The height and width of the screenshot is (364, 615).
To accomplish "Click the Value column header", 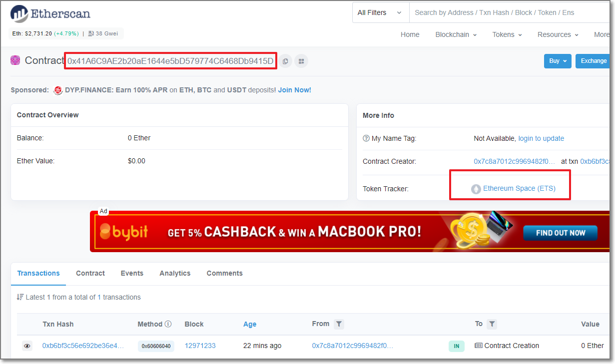I will [590, 324].
